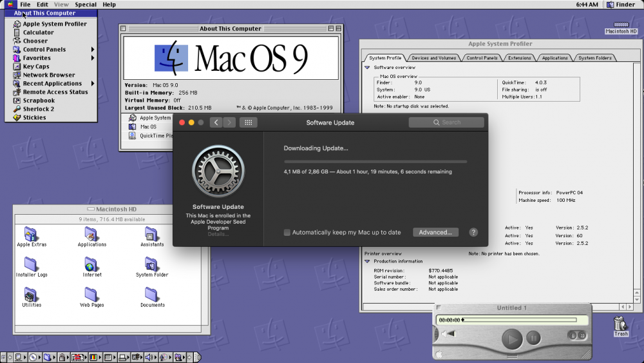
Task: Enable Automatically keep my Mac up to date
Action: [x=287, y=233]
